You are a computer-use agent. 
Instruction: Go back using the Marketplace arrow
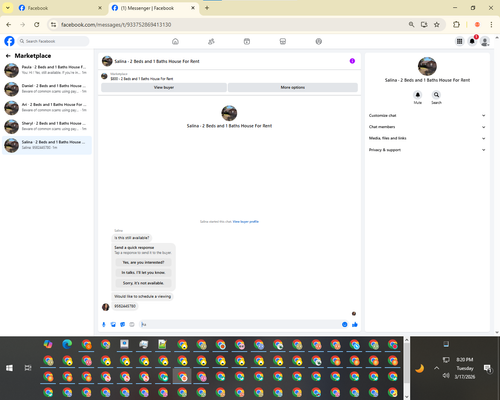tap(8, 56)
